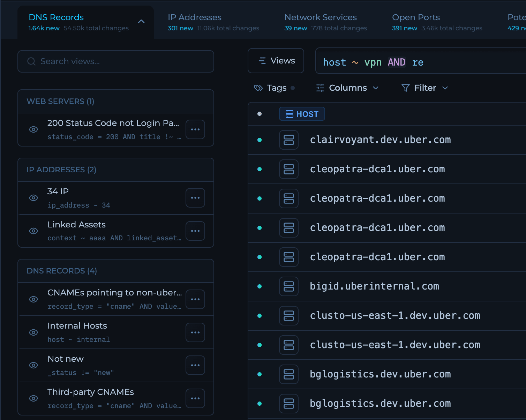The width and height of the screenshot is (526, 420).
Task: Select query text ip_address ~ 34
Action: (x=79, y=205)
